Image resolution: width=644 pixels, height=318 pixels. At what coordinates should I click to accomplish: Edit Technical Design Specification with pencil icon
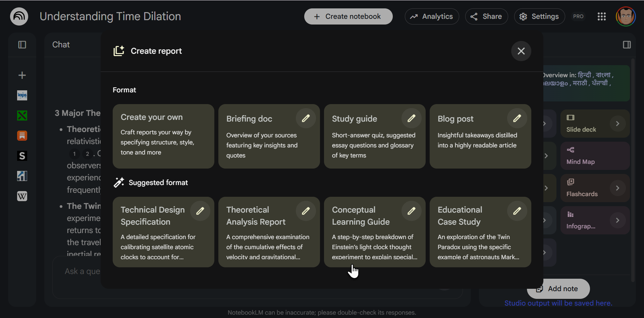[x=200, y=211]
